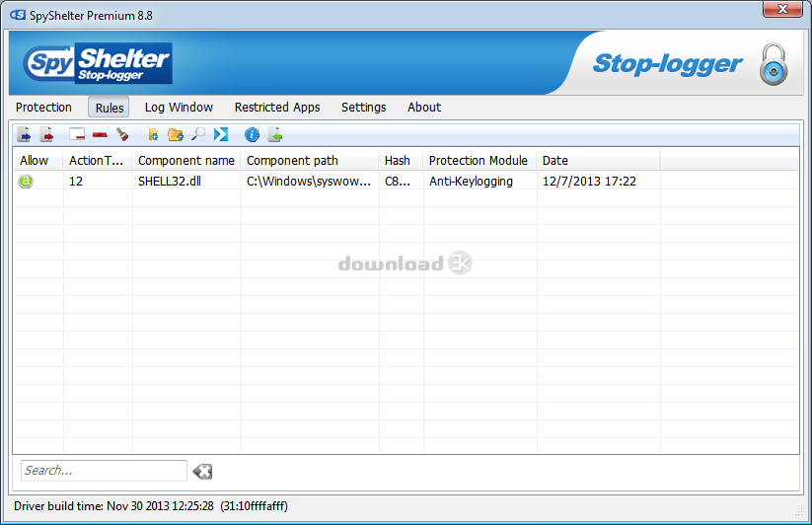The height and width of the screenshot is (525, 812).
Task: Click the add file toolbar icon
Action: 153,134
